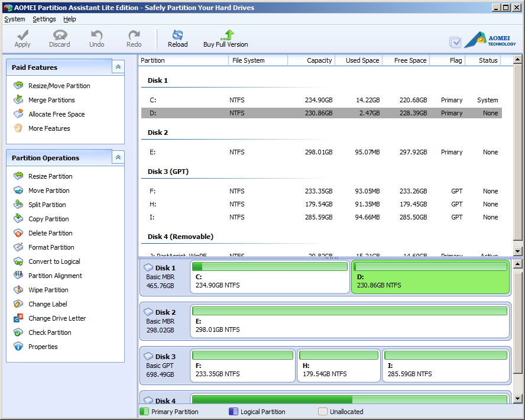Open the Settings menu
525x420 pixels.
coord(44,19)
